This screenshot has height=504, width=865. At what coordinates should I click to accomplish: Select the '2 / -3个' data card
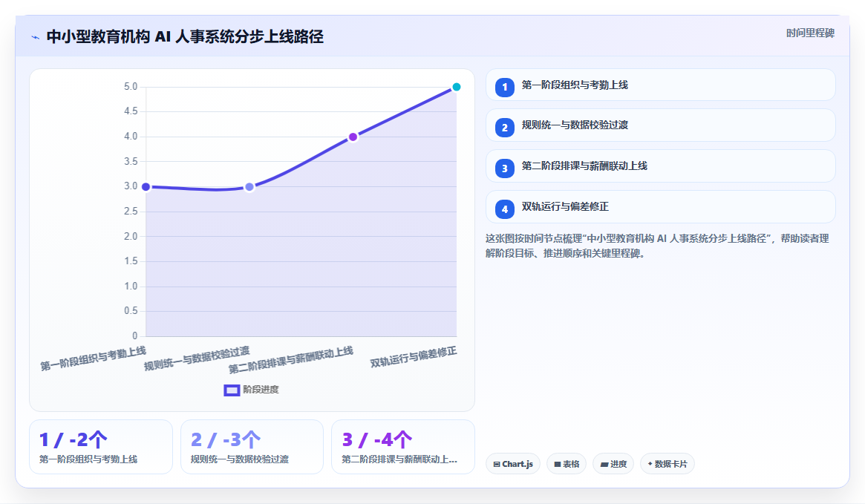tap(252, 447)
